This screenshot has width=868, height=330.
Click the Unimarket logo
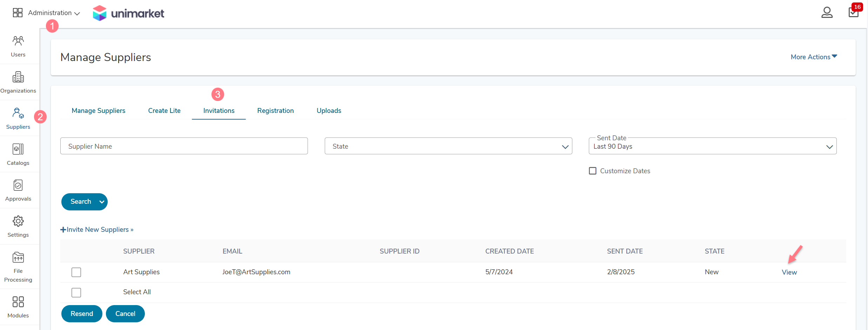(x=128, y=13)
